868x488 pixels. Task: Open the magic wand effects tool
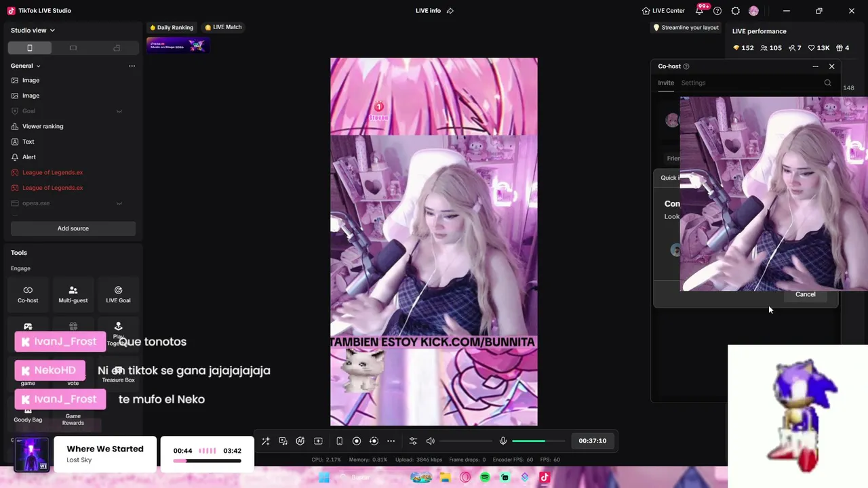tap(266, 441)
